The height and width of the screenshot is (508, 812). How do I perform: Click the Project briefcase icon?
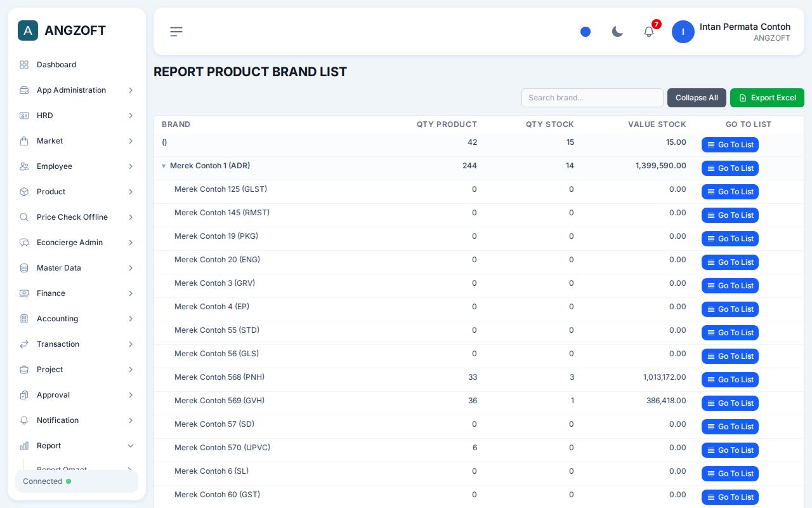24,370
